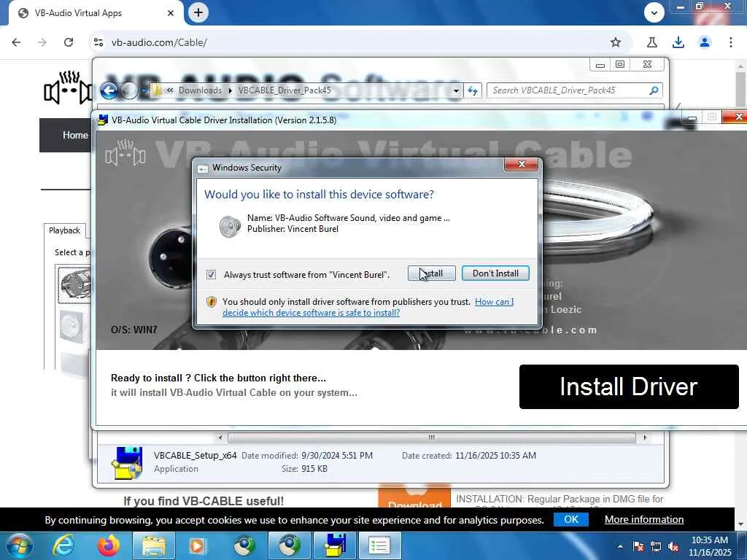
Task: Click Install in Windows Security dialog
Action: click(432, 273)
